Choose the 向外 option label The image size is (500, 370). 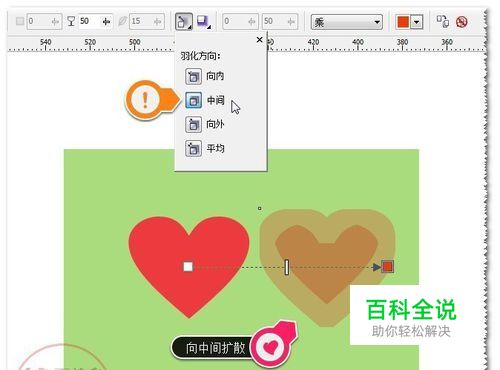point(215,124)
